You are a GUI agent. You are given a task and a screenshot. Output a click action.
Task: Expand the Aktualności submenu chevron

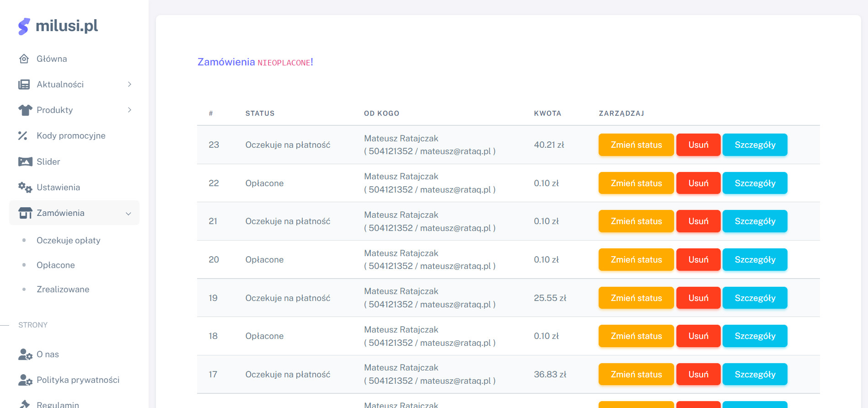[129, 84]
